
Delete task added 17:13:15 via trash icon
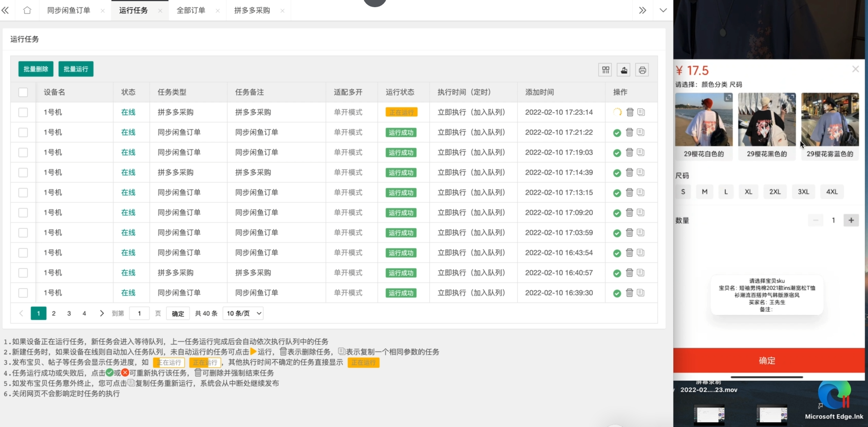point(629,192)
